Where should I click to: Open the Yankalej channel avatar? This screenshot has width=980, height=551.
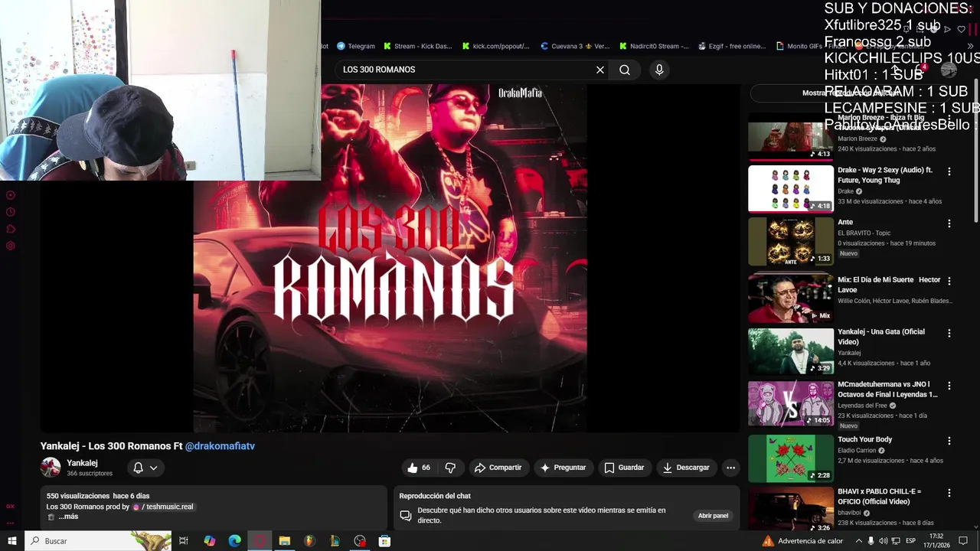51,468
